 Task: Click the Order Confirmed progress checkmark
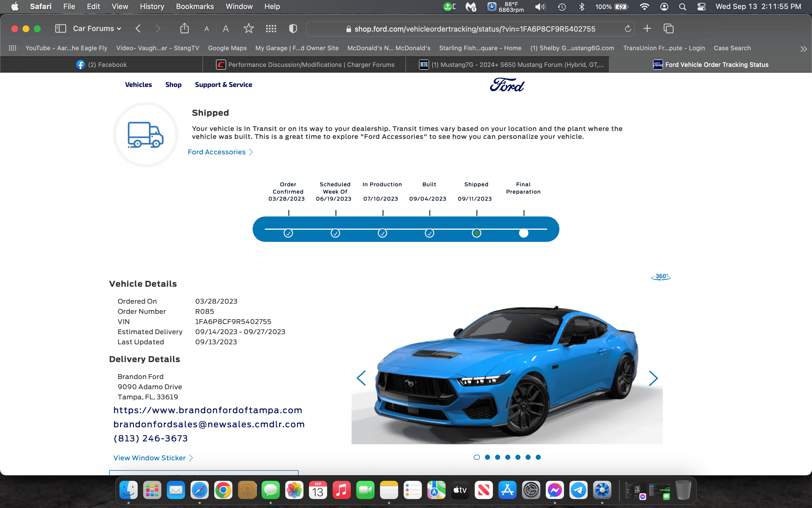click(288, 233)
